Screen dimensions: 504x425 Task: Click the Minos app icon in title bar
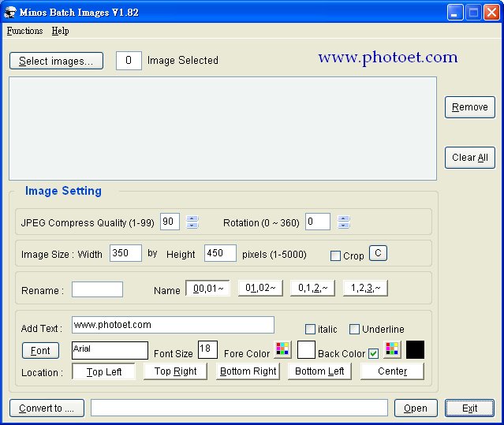(x=10, y=13)
